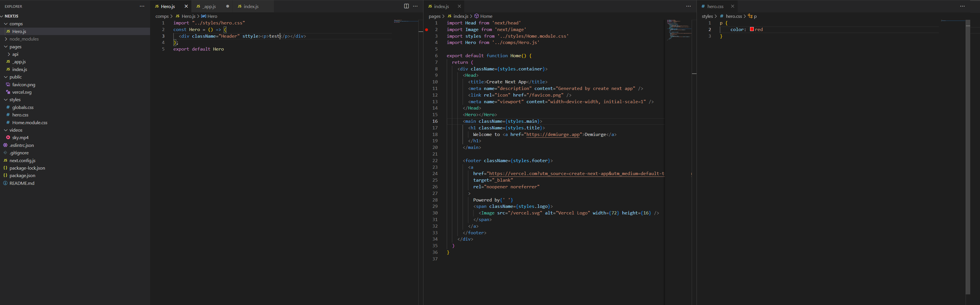Image resolution: width=980 pixels, height=305 pixels.
Task: Open Explorer views and more actions menu
Action: (x=142, y=6)
